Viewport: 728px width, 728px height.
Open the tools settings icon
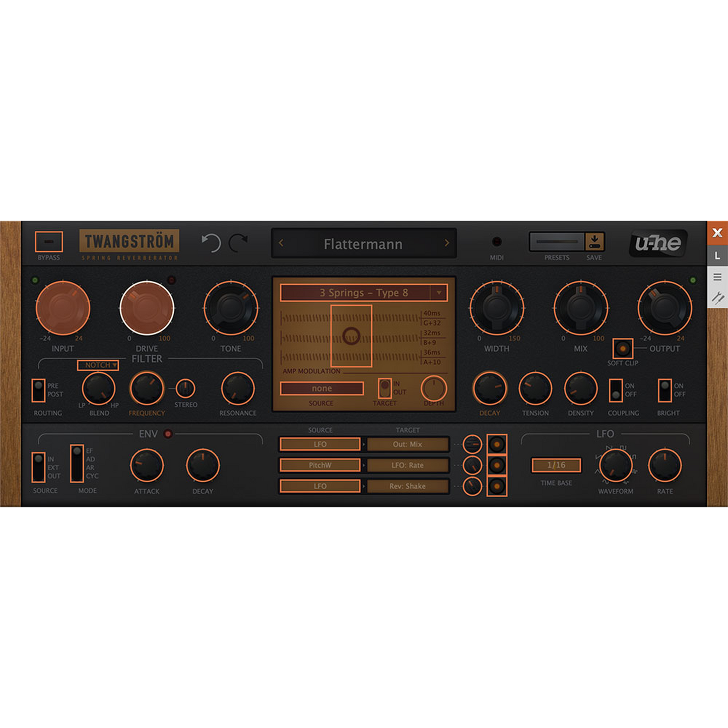[x=717, y=298]
